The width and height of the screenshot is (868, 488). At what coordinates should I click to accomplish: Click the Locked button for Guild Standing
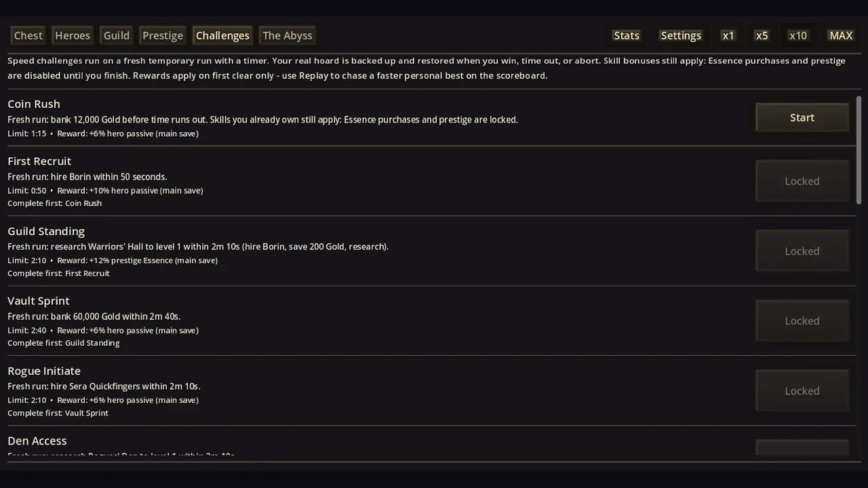pyautogui.click(x=802, y=251)
